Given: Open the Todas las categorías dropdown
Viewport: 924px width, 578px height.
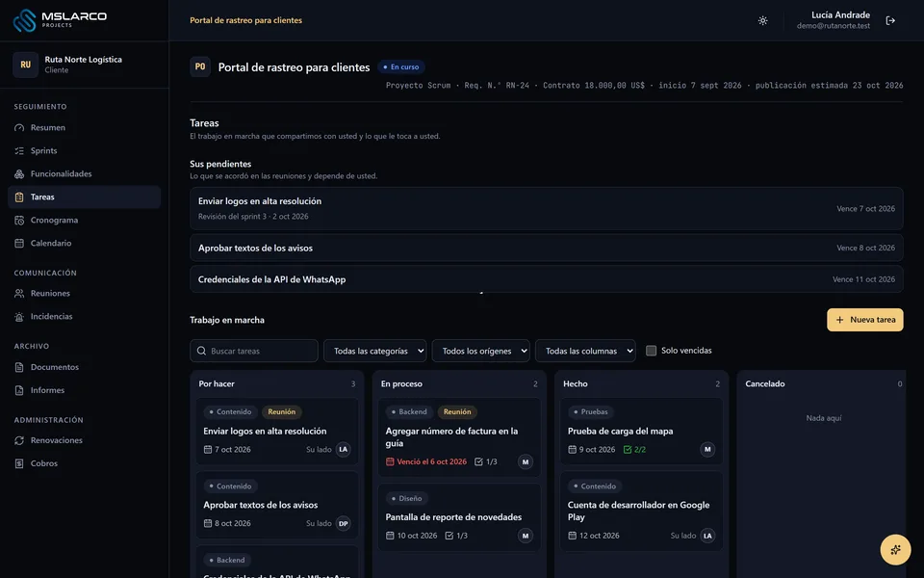Looking at the screenshot, I should tap(374, 351).
